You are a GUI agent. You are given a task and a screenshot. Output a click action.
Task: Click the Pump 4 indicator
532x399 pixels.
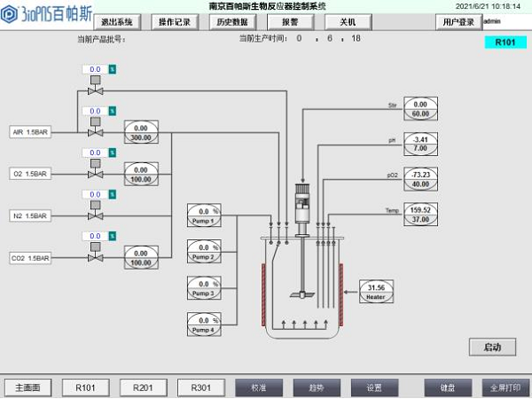tap(204, 325)
